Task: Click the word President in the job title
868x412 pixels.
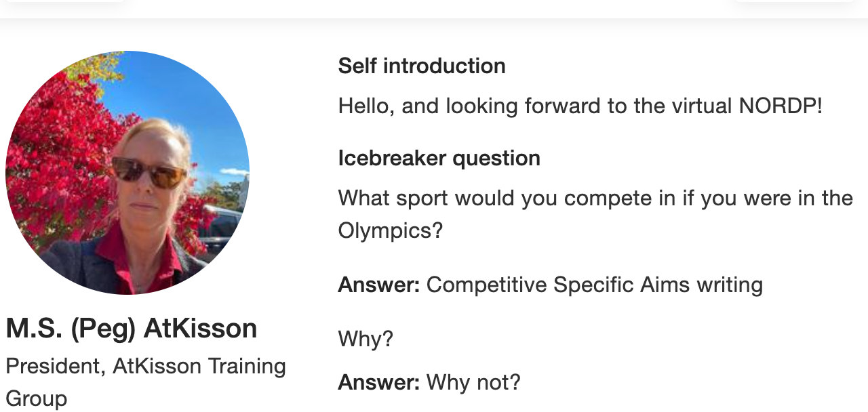Action: [52, 366]
